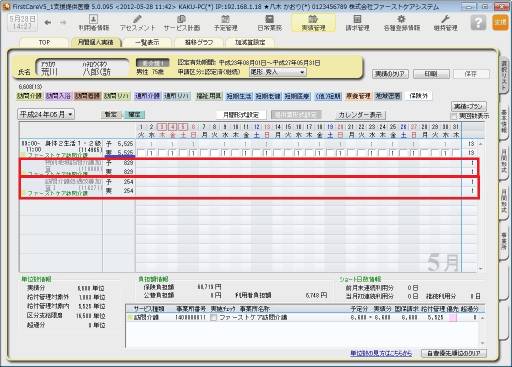Click the provider table's scroll-down arrow
Image resolution: width=512 pixels, height=367 pixels.
482,343
